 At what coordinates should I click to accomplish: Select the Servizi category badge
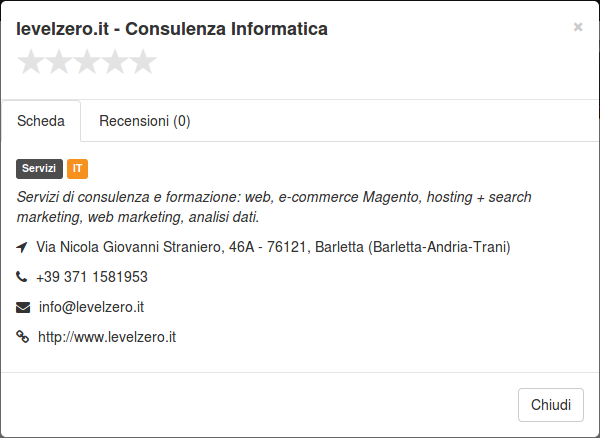39,169
